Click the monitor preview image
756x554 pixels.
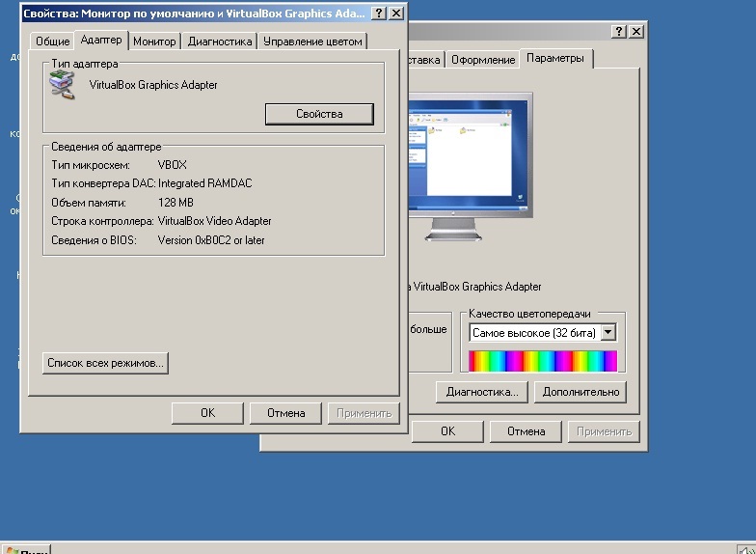pyautogui.click(x=470, y=166)
